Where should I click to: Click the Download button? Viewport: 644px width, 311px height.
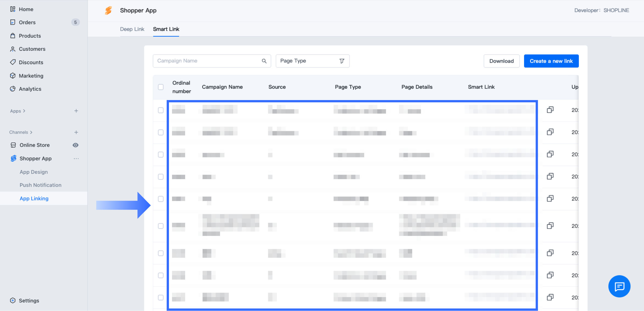(x=501, y=61)
